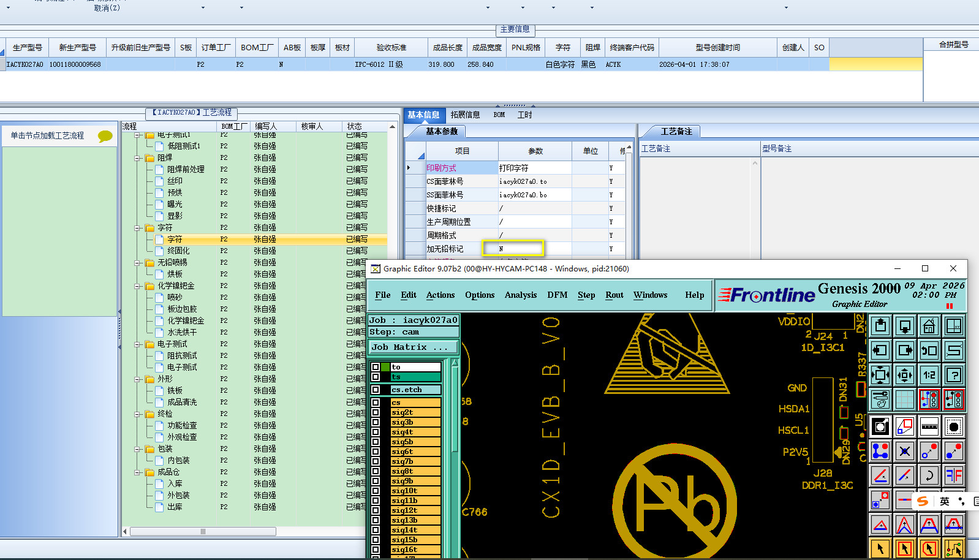Click the Home view icon in Genesis toolbar
Viewport: 979px width, 560px height.
pyautogui.click(x=929, y=327)
